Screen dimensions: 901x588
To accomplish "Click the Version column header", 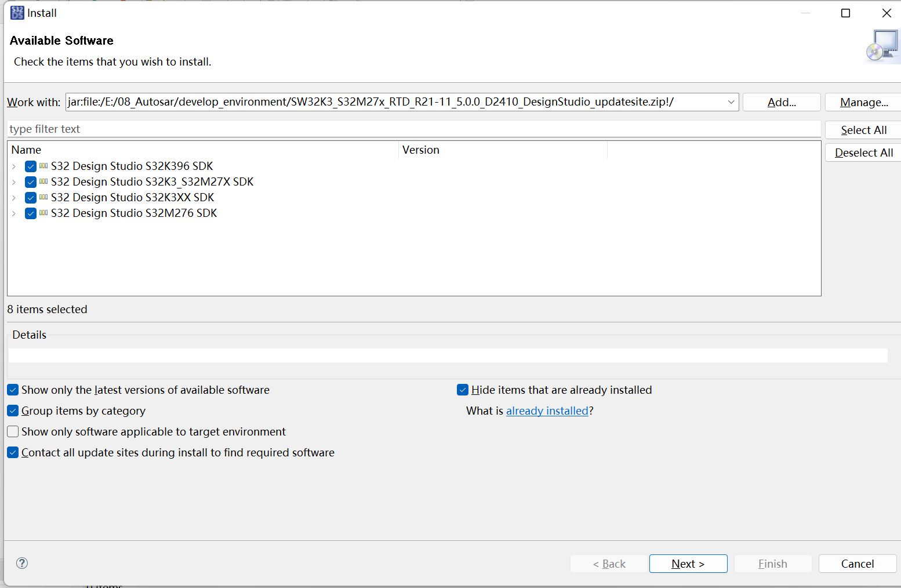I will click(503, 150).
